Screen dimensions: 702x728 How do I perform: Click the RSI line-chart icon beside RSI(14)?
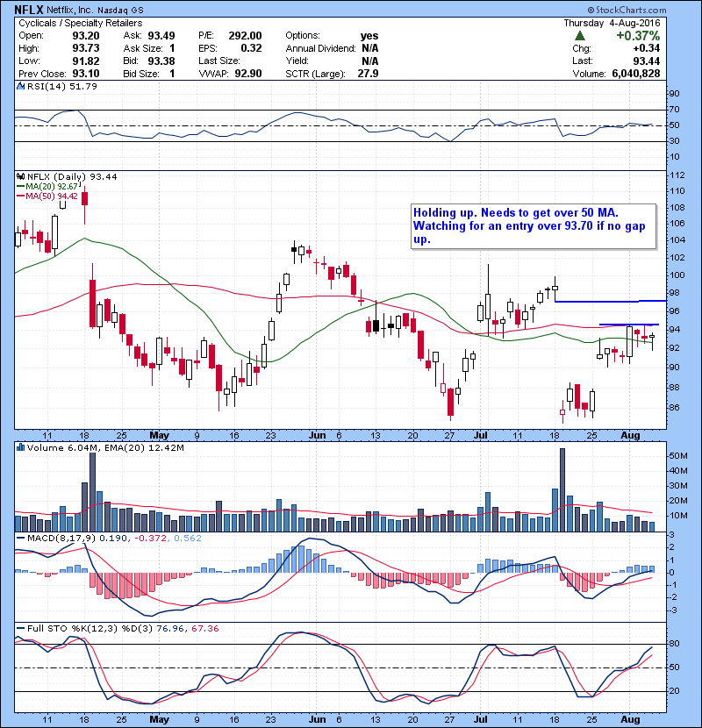tap(20, 86)
